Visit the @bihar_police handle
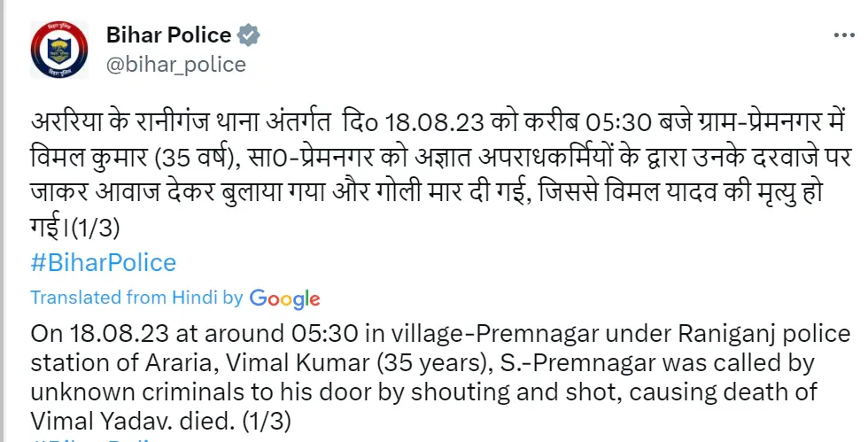This screenshot has width=868, height=442. [176, 65]
